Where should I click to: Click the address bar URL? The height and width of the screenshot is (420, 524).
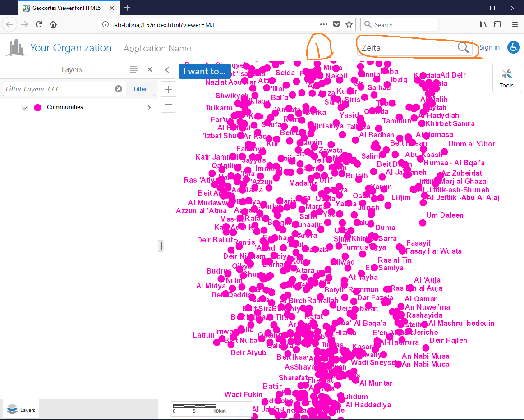164,25
